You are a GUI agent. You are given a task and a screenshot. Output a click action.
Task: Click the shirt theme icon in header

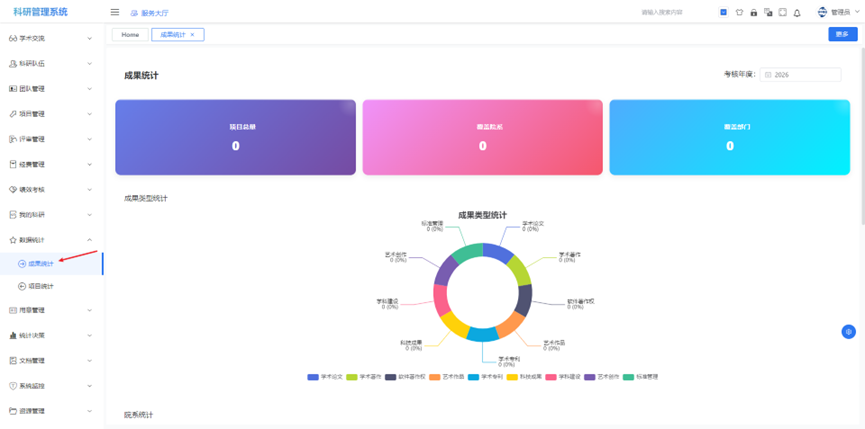pos(739,13)
